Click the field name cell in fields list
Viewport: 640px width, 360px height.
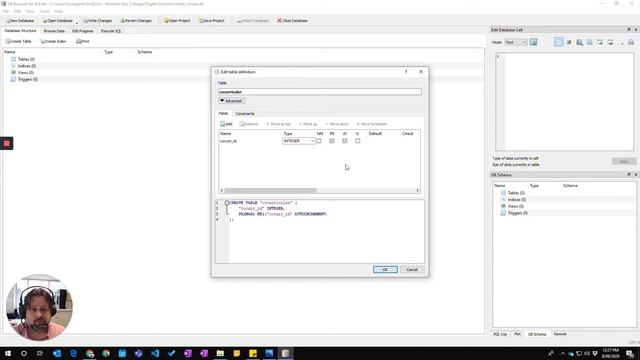250,141
